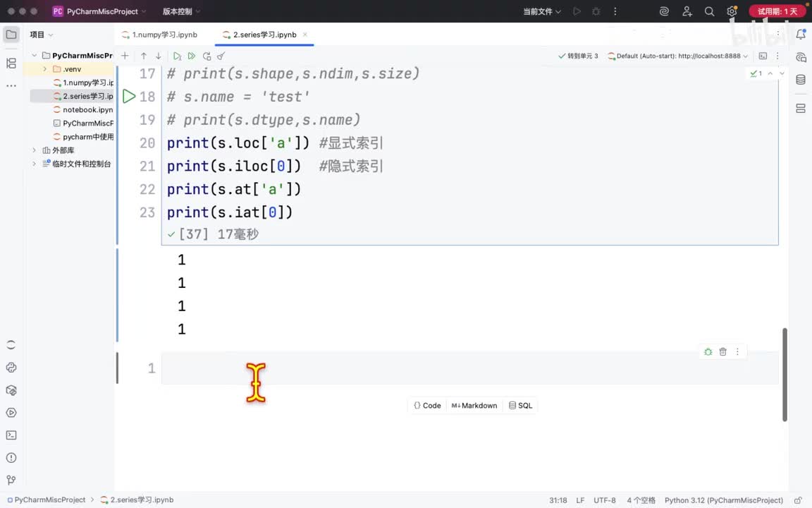Run cell and select below icon
The image size is (812, 508).
pyautogui.click(x=177, y=56)
